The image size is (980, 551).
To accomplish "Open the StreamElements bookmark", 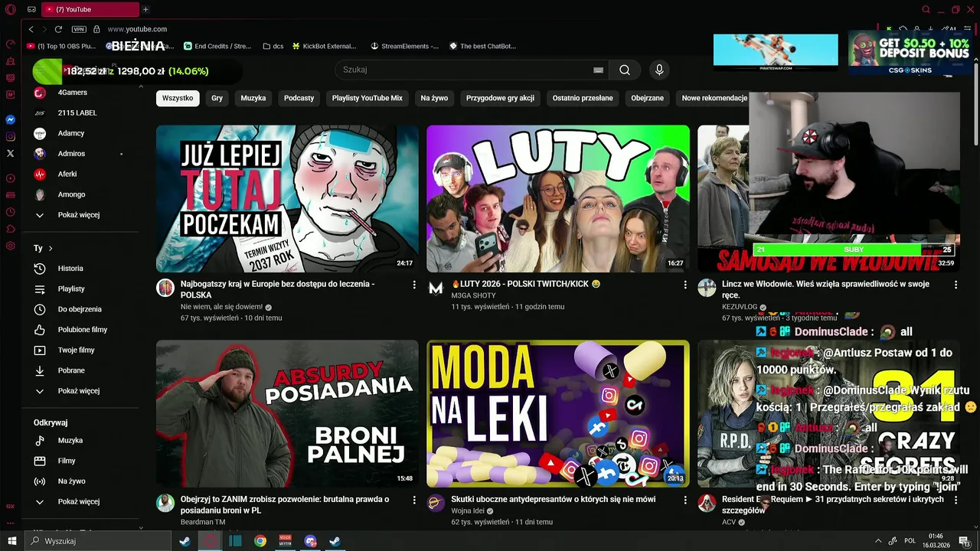I will pos(404,46).
